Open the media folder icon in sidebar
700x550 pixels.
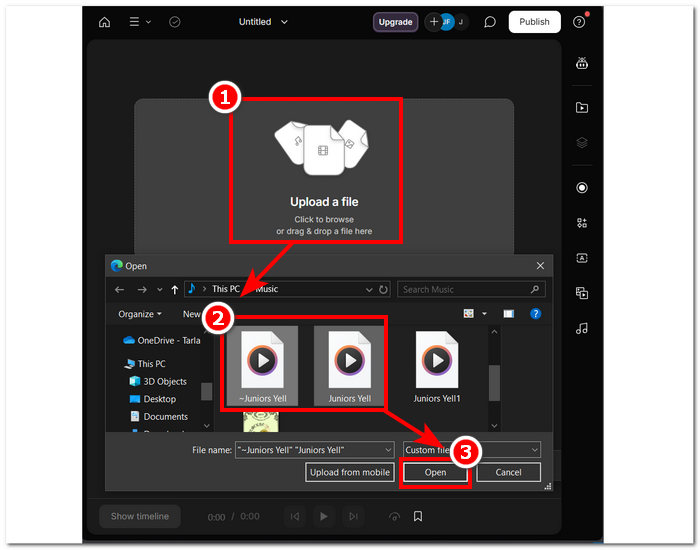tap(582, 108)
